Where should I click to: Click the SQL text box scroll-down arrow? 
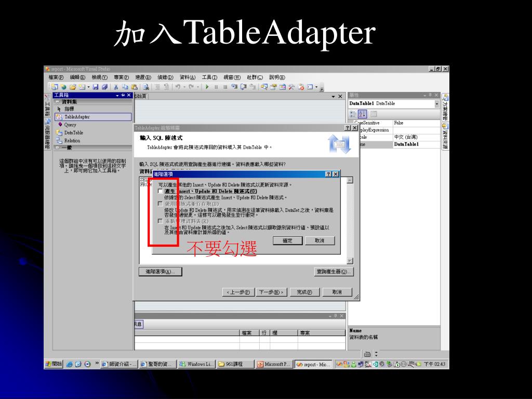(x=350, y=261)
